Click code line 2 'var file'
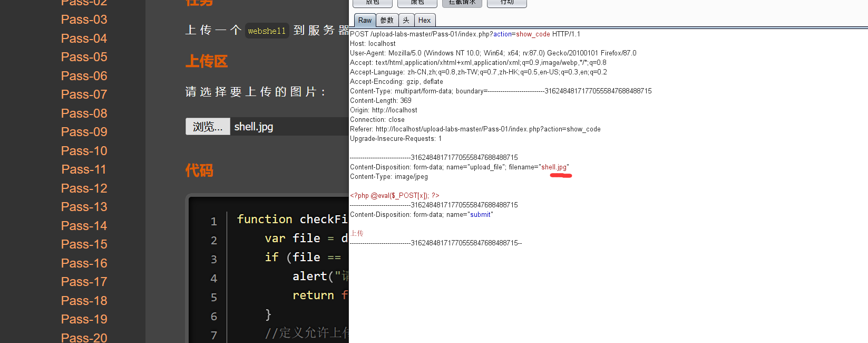This screenshot has height=343, width=868. coord(306,239)
